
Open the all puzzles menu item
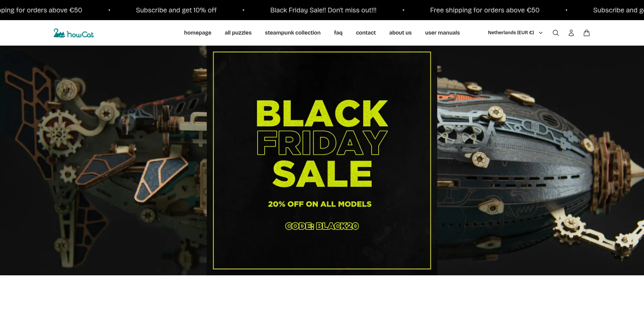point(238,33)
